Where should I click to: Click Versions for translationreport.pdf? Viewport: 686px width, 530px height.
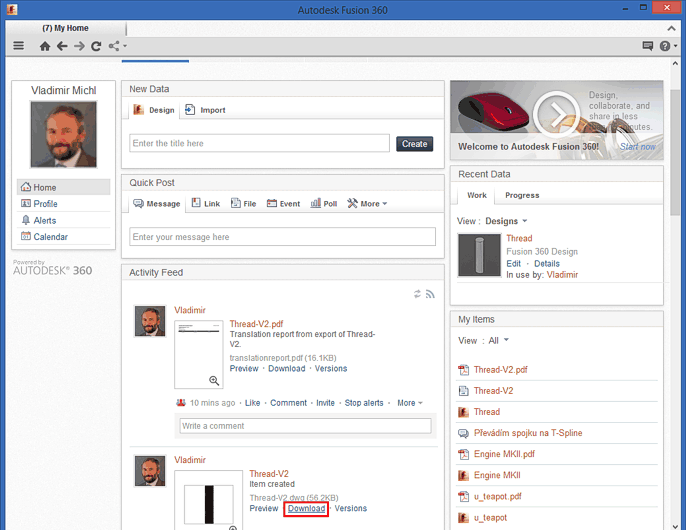point(331,369)
